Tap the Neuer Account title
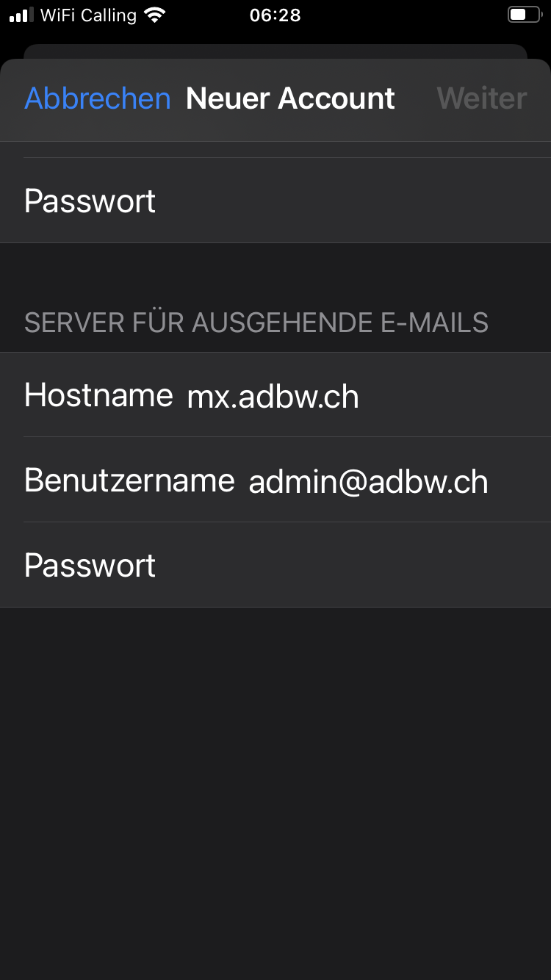 (x=290, y=98)
